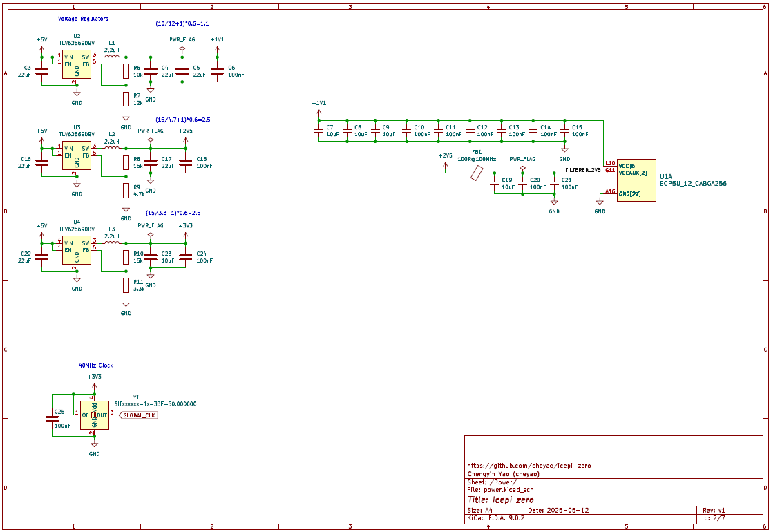Click the (10/12+1)*0.6=1.1 formula note
The width and height of the screenshot is (771, 532).
point(182,23)
